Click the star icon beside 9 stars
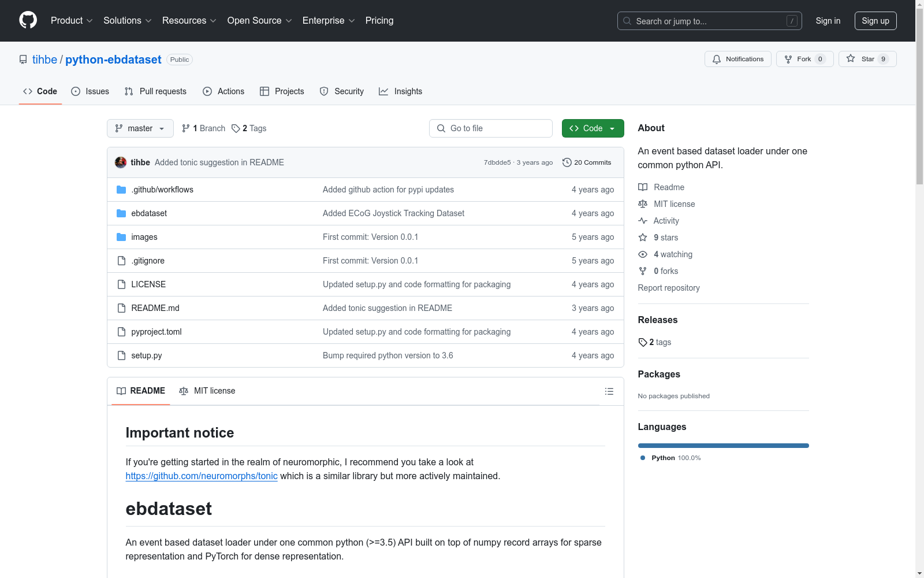 pos(643,238)
